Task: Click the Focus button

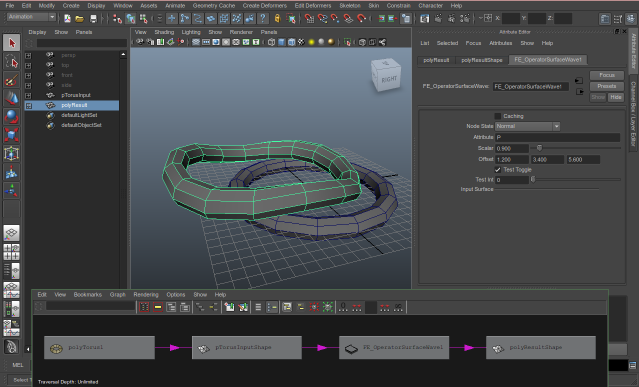Action: pos(606,75)
